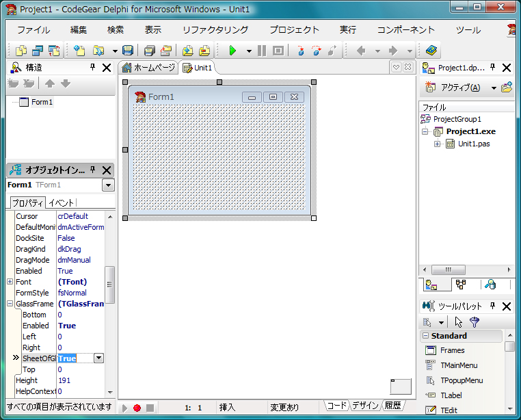
Task: Pin the Tool Palette panel
Action: click(493, 306)
